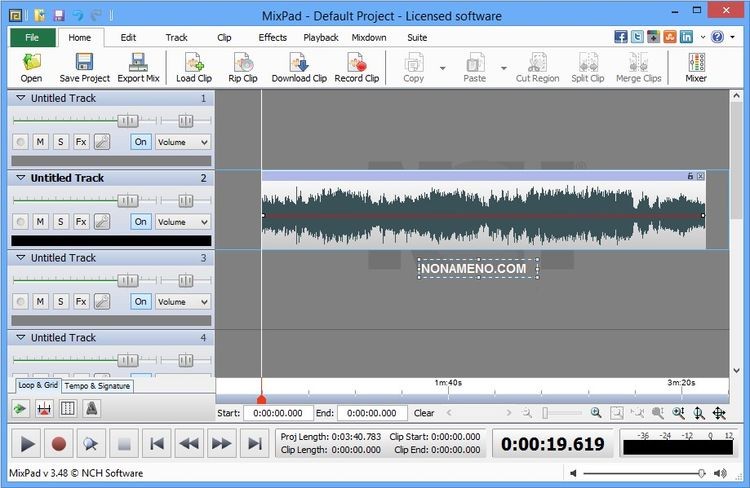Click the Download Clip icon

pyautogui.click(x=298, y=67)
